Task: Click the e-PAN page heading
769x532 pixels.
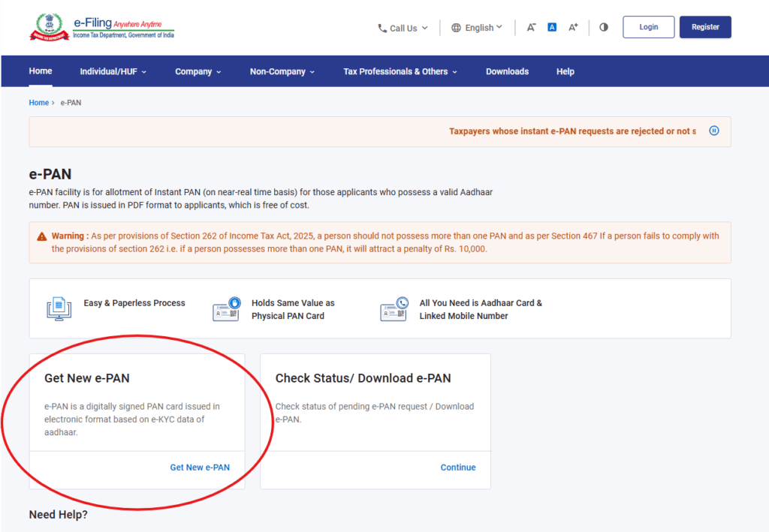Action: (x=50, y=174)
